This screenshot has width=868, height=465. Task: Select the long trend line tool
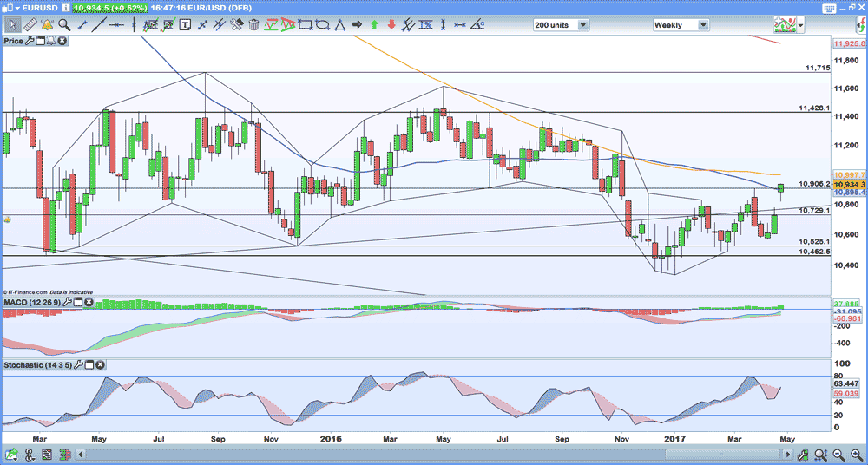click(x=99, y=24)
